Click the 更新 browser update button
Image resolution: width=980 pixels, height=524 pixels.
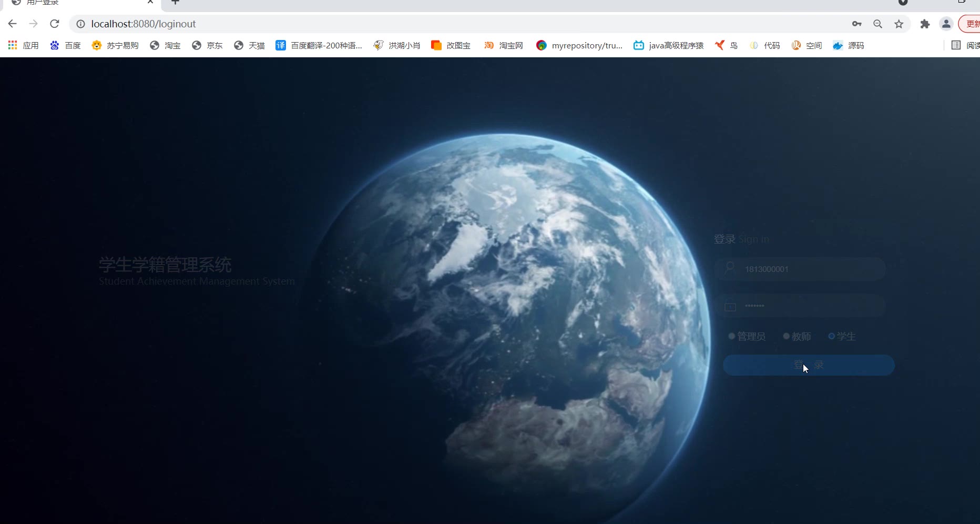click(970, 24)
